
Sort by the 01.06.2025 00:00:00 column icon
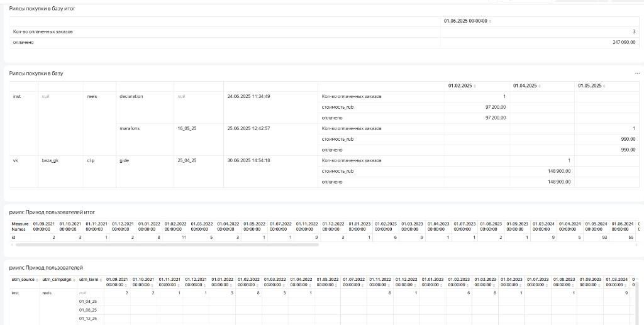[x=490, y=21]
